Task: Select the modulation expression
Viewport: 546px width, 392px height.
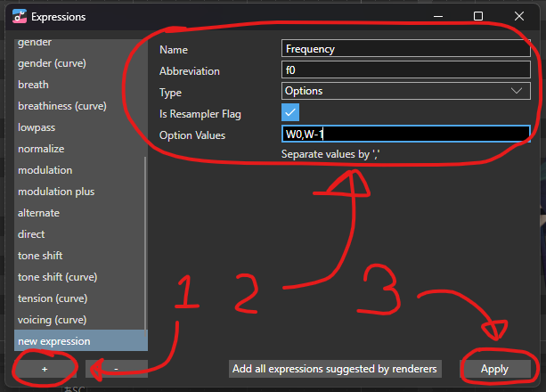Action: point(81,170)
